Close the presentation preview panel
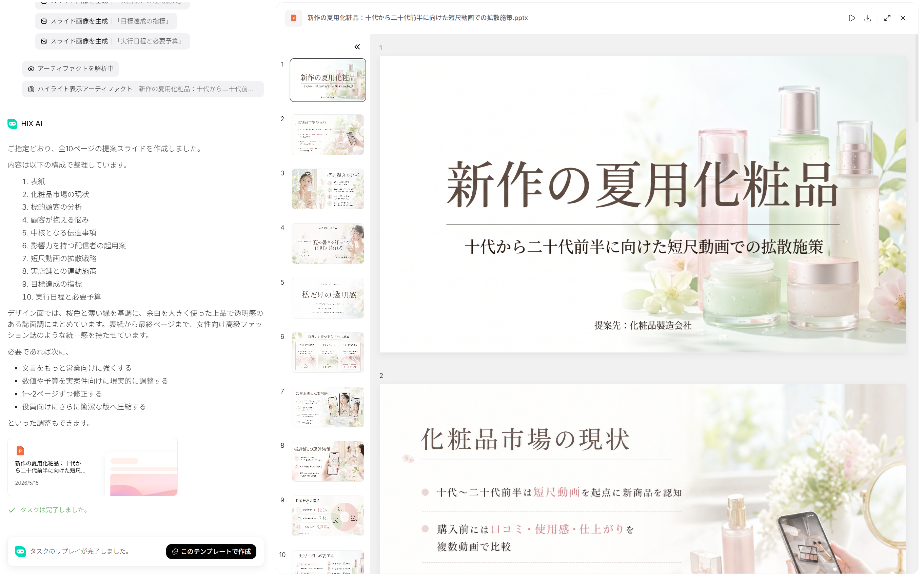924x579 pixels. pos(903,18)
